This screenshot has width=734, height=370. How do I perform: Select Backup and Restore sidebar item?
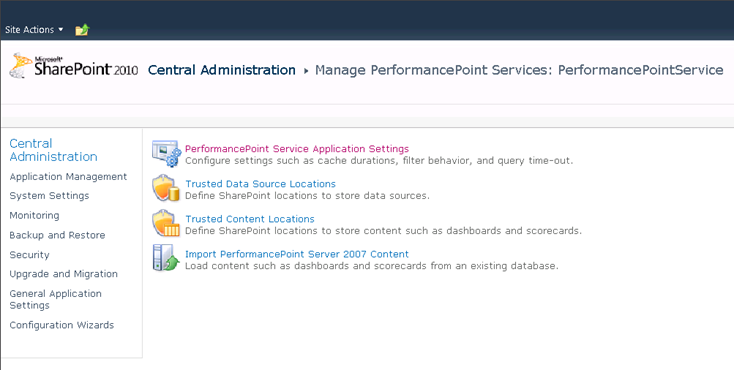(57, 235)
